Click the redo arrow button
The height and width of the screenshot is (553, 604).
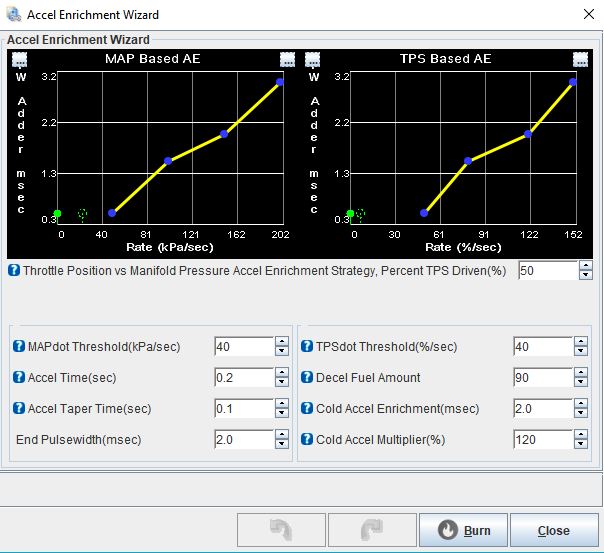tap(371, 530)
